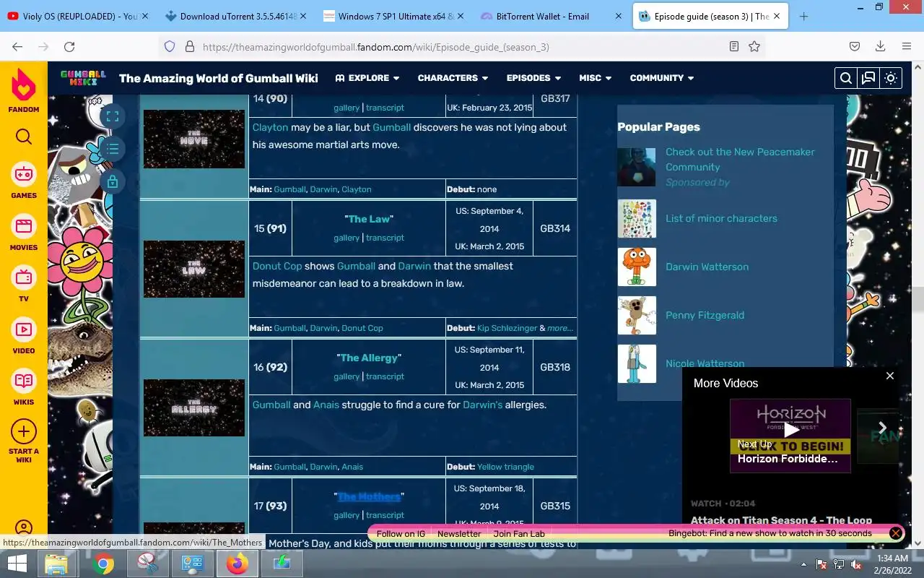
Task: Open File Explorer from taskbar
Action: click(x=56, y=564)
